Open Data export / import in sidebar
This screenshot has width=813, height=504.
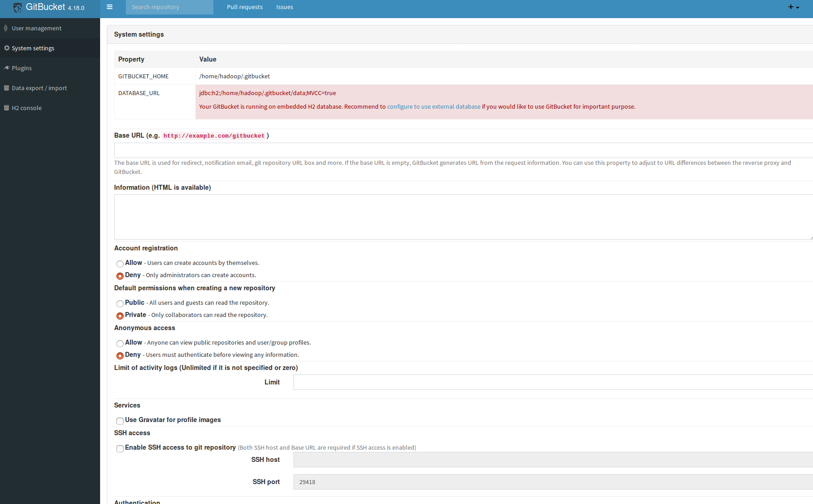50,88
